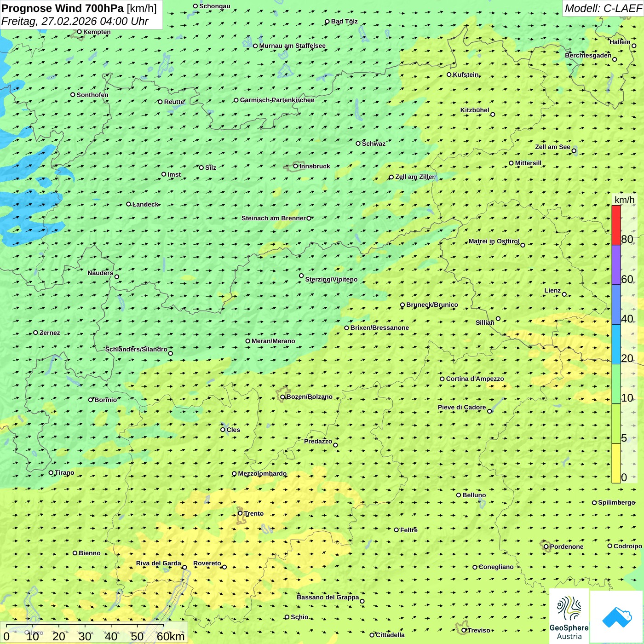The width and height of the screenshot is (644, 644).
Task: Click the '60km' scale bar label
Action: [x=171, y=636]
